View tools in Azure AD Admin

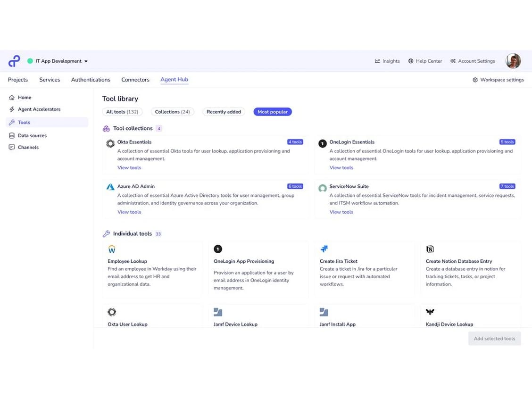pyautogui.click(x=129, y=212)
